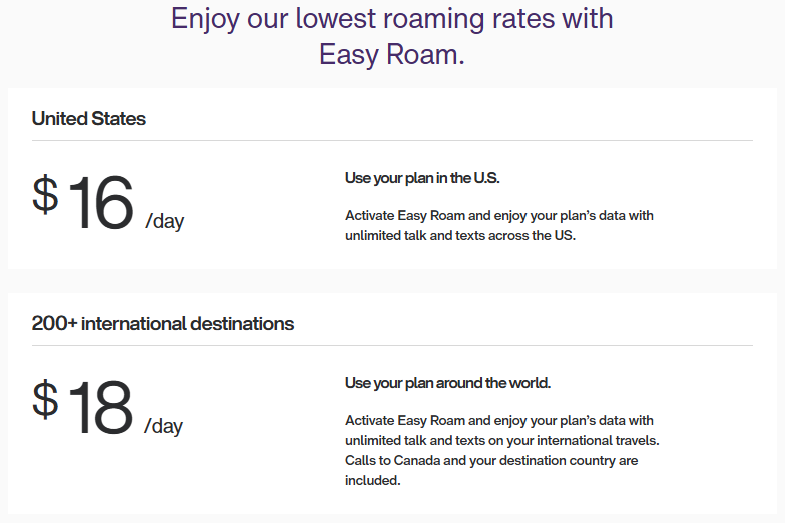Select the "200+ international destinations" card title

[163, 323]
